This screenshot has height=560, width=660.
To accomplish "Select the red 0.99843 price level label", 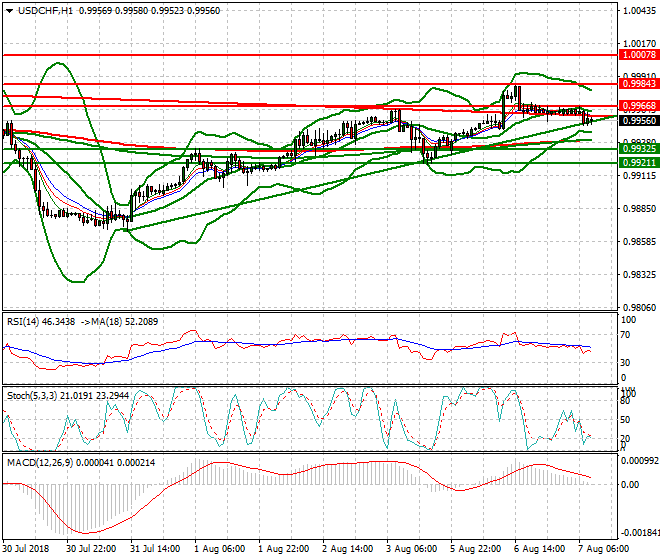I will point(639,84).
